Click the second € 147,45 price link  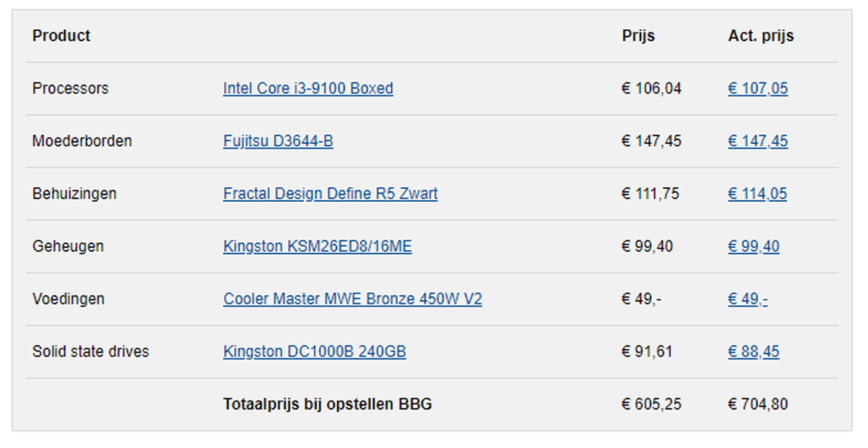tap(758, 141)
